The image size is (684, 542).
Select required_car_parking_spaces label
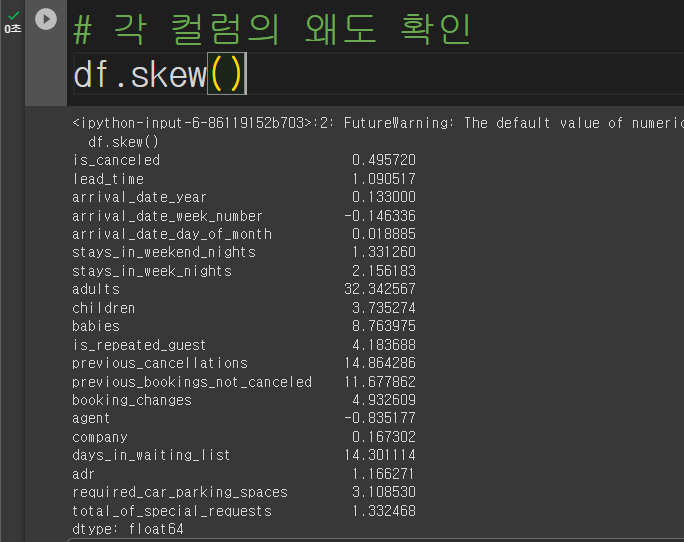(x=180, y=492)
